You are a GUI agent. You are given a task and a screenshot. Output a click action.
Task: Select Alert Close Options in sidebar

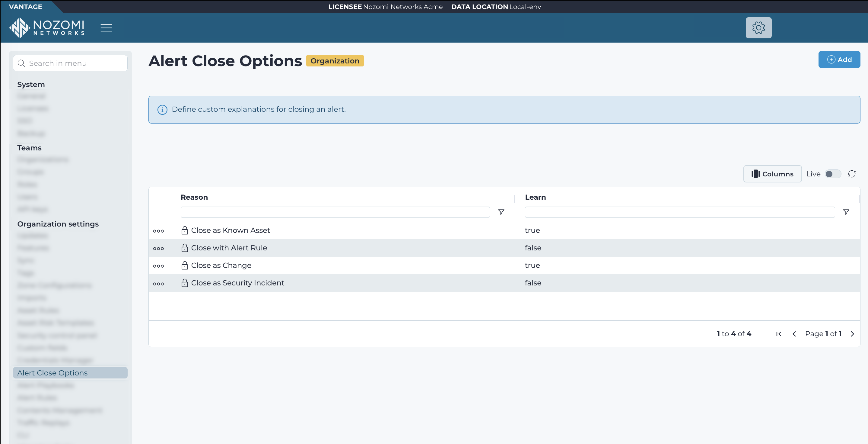click(70, 373)
